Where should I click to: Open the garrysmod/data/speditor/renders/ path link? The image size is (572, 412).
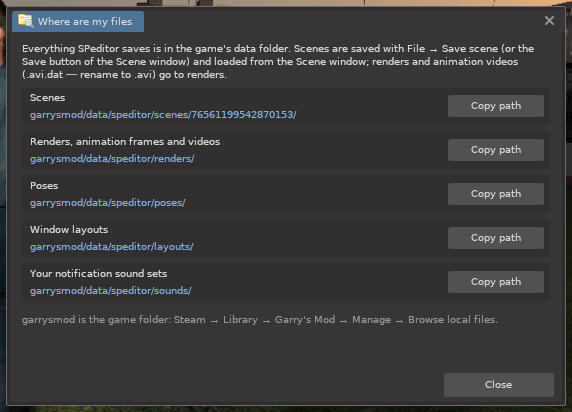click(x=112, y=159)
